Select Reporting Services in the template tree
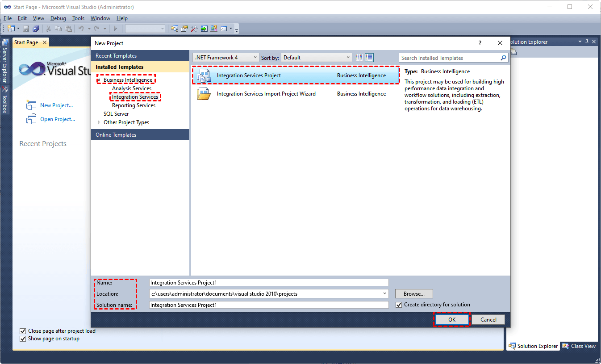 (x=134, y=105)
